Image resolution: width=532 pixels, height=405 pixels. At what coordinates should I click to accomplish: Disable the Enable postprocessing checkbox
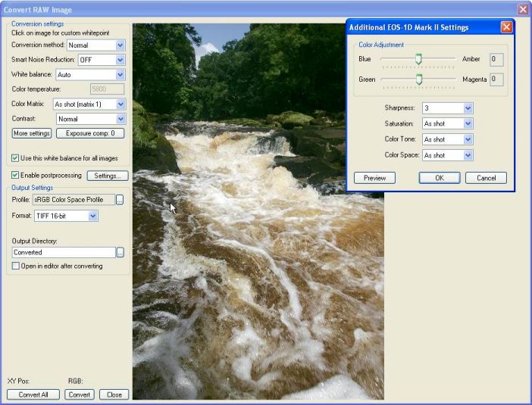[16, 176]
